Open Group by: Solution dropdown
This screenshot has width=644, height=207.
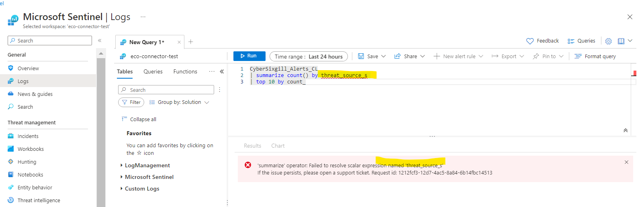point(179,102)
